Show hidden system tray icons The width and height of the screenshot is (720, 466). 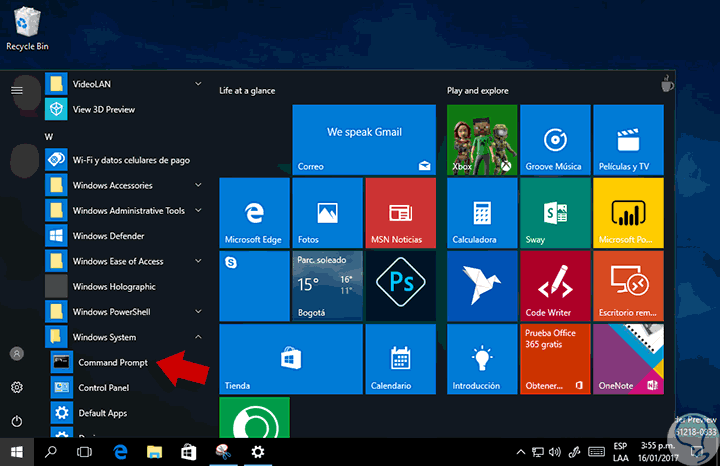click(x=520, y=452)
